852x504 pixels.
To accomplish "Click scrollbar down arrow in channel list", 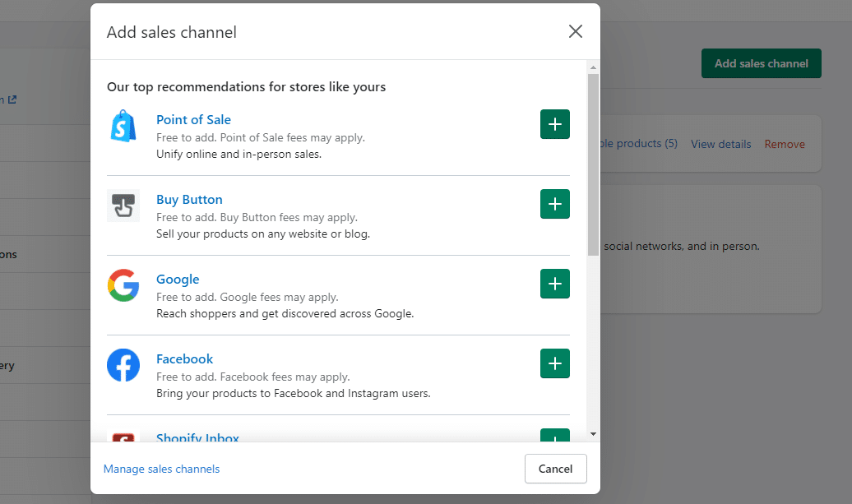I will pos(593,434).
